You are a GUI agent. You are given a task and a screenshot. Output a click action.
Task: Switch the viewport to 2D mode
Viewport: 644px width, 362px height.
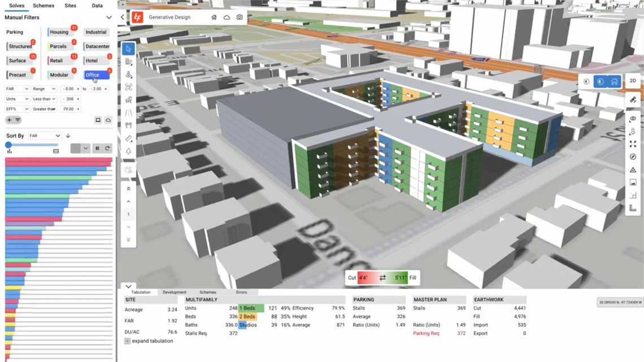coord(633,81)
